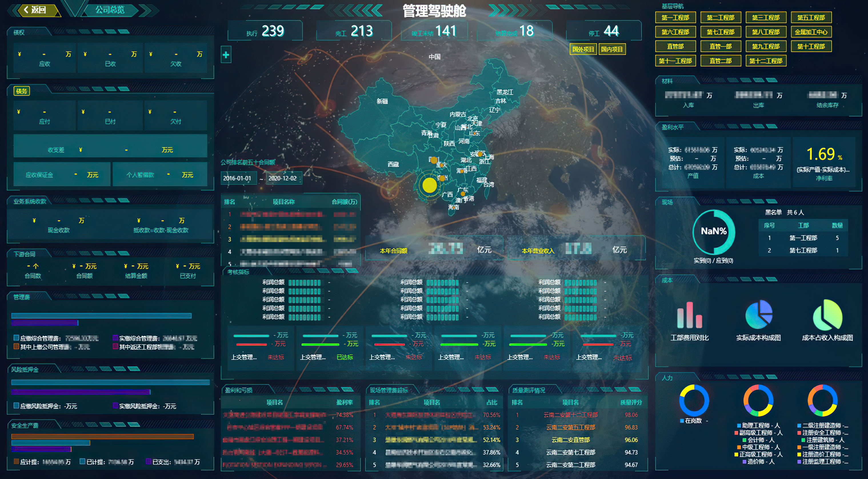
Task: Open 第六工程部 department
Action: pos(675,32)
